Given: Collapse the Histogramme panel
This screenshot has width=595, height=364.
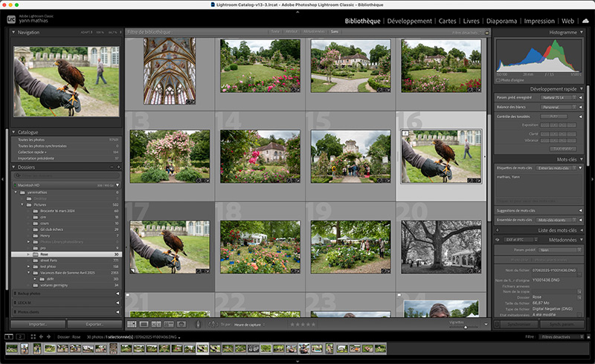Looking at the screenshot, I should [x=582, y=32].
